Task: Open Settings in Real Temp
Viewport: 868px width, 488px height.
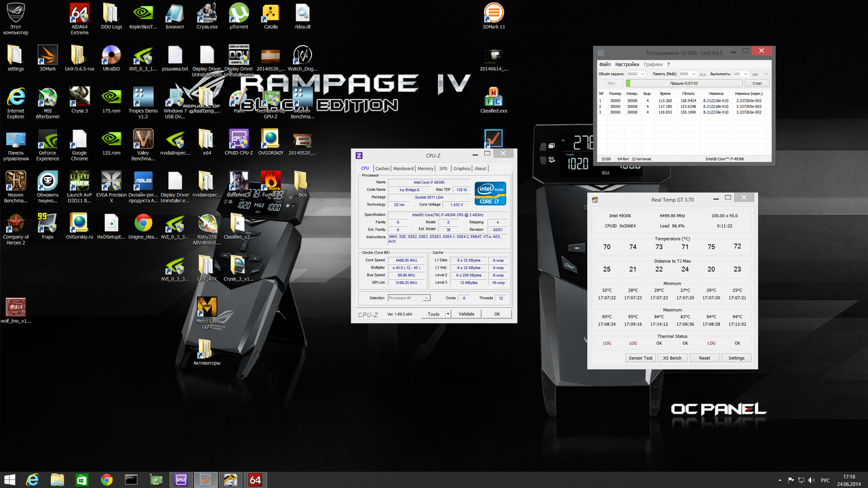Action: pyautogui.click(x=736, y=358)
